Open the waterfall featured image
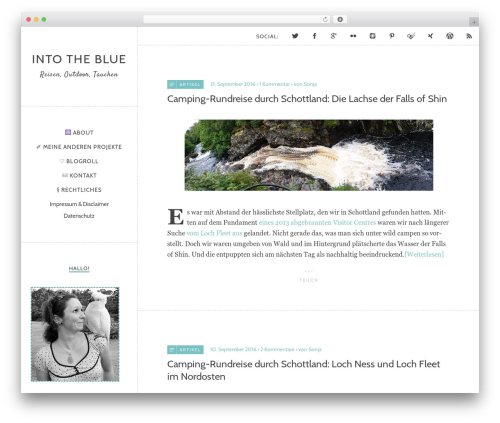Viewport: 500px width, 423px height. coord(309,155)
